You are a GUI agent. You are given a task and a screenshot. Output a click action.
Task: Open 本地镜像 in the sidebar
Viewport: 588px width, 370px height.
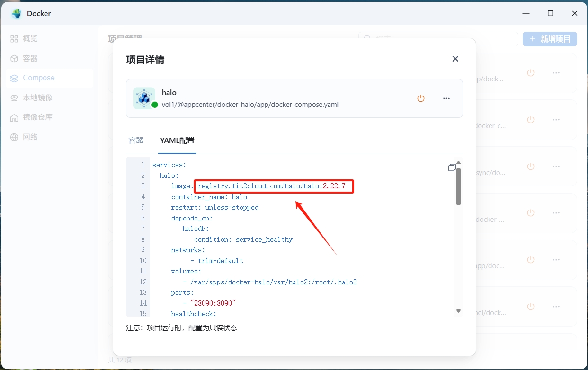(x=37, y=98)
